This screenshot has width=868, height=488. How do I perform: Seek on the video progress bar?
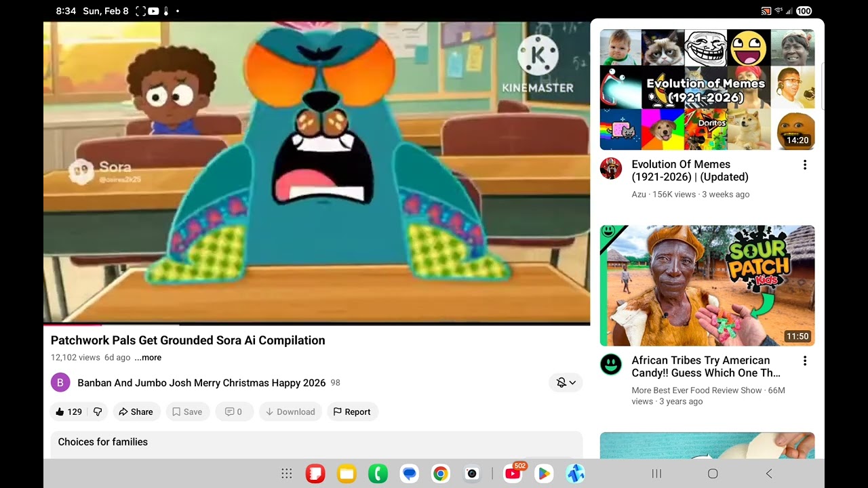(x=317, y=325)
